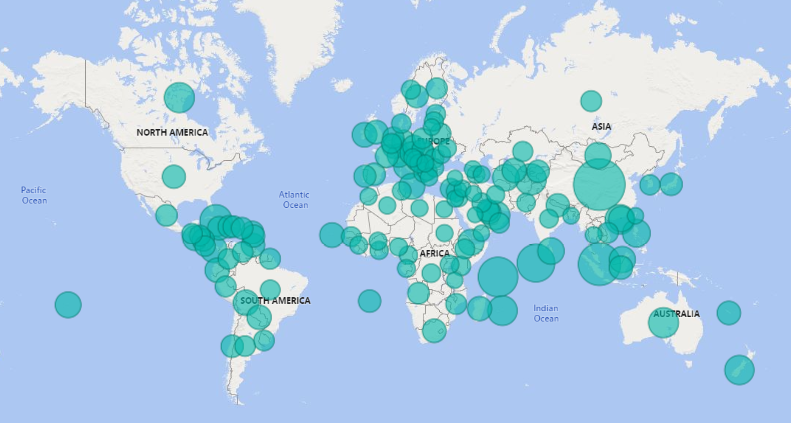The image size is (791, 423).
Task: Select the bubble in central United States
Action: click(174, 177)
